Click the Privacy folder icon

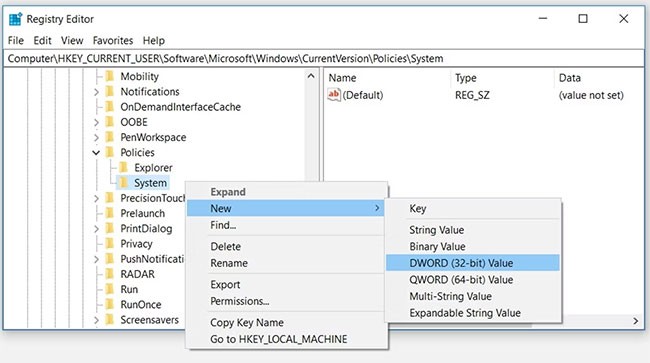pyautogui.click(x=110, y=244)
